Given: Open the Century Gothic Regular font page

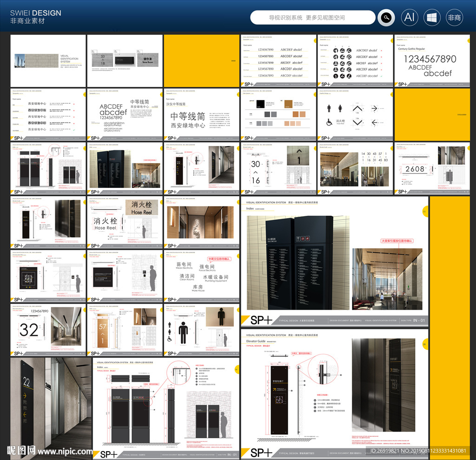Looking at the screenshot, I should tap(432, 61).
